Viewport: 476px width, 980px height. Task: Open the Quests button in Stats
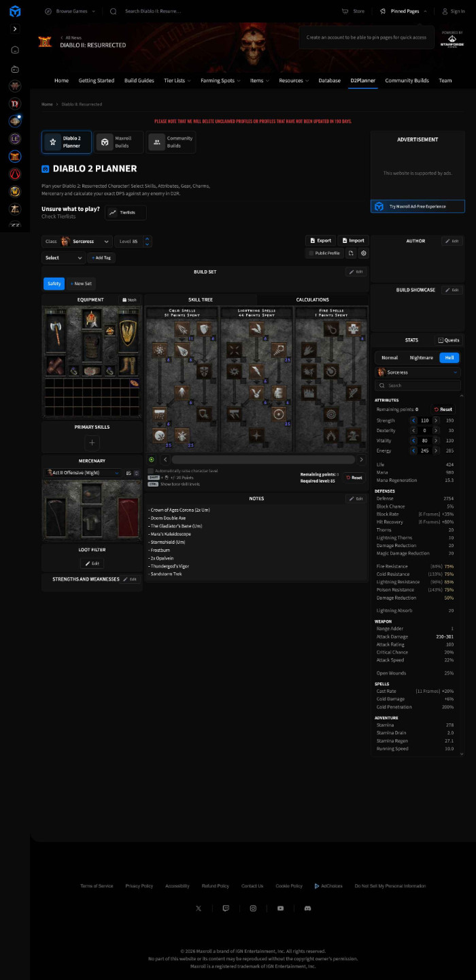coord(449,340)
